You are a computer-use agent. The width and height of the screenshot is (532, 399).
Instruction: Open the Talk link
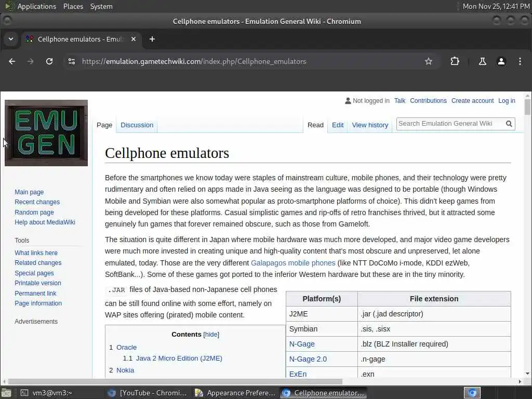tap(400, 101)
